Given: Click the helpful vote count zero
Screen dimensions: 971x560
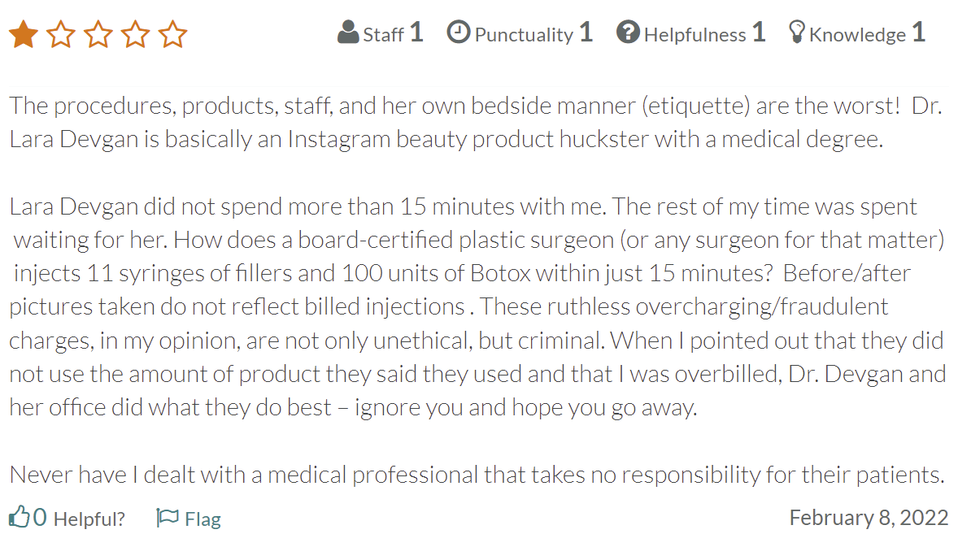Looking at the screenshot, I should 39,518.
